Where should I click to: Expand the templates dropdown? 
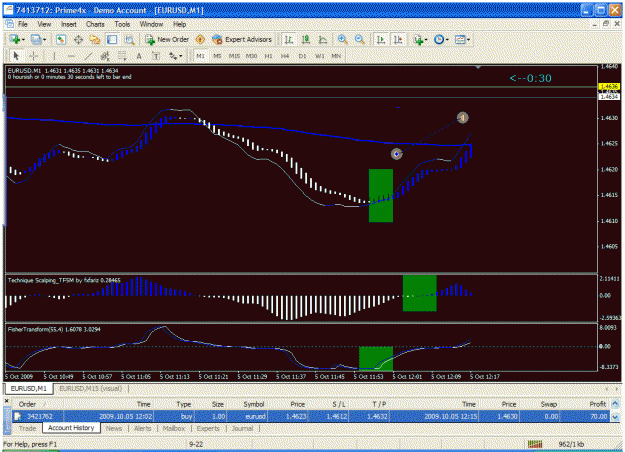click(468, 39)
